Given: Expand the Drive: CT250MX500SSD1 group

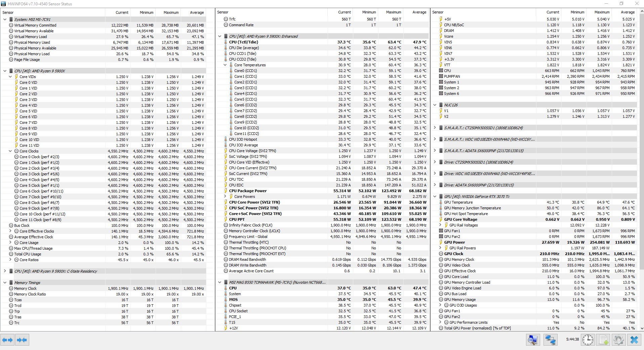Looking at the screenshot, I should click(x=435, y=162).
